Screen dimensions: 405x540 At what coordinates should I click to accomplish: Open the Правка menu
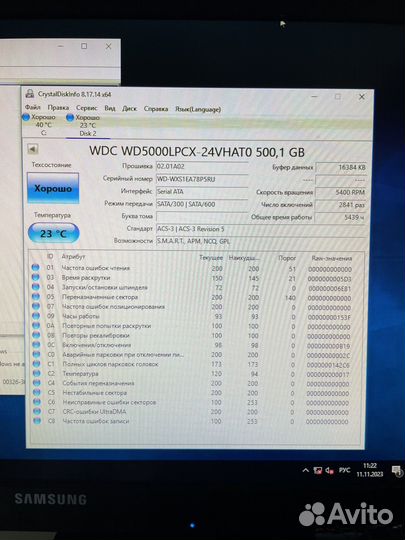pyautogui.click(x=58, y=108)
